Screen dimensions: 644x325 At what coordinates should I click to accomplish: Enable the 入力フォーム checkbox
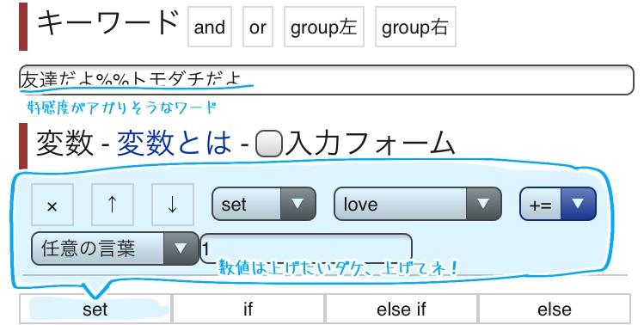coord(268,144)
